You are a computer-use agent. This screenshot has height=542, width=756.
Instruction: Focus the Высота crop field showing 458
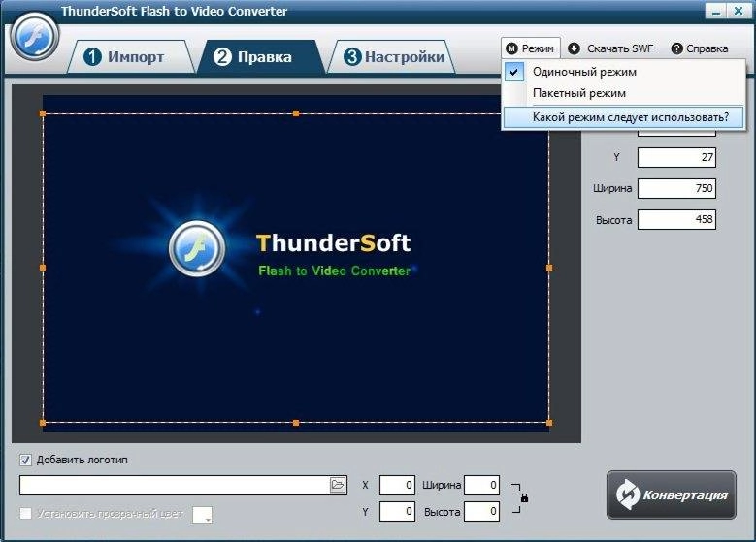[676, 219]
